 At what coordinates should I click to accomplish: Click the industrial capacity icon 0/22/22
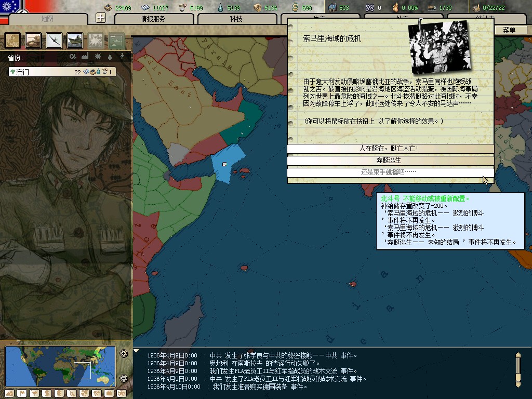pos(476,7)
